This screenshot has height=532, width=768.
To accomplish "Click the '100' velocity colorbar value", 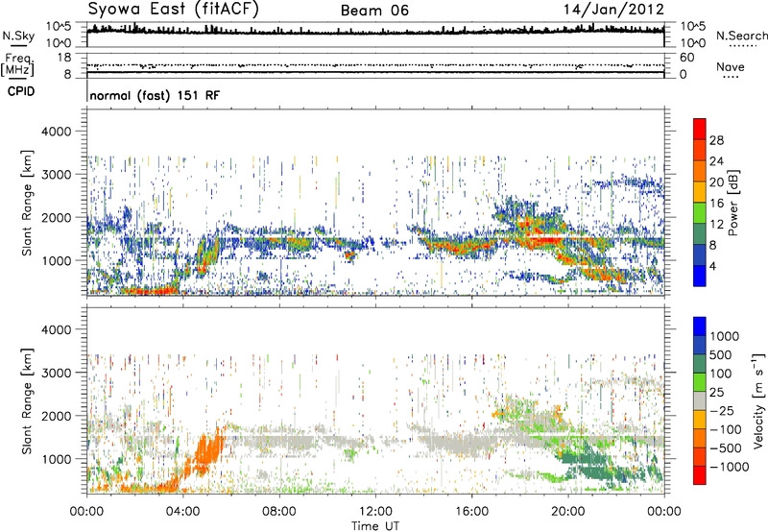I will pyautogui.click(x=721, y=374).
